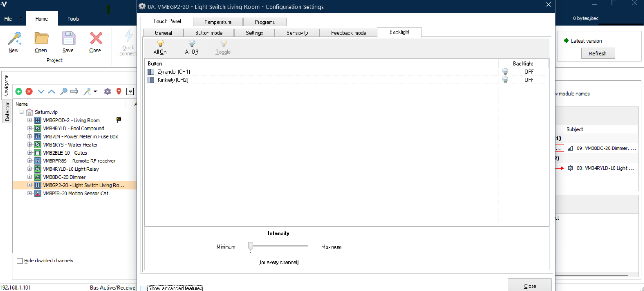Click the VMBGPOD-2 Living Room module icon

[x=38, y=120]
